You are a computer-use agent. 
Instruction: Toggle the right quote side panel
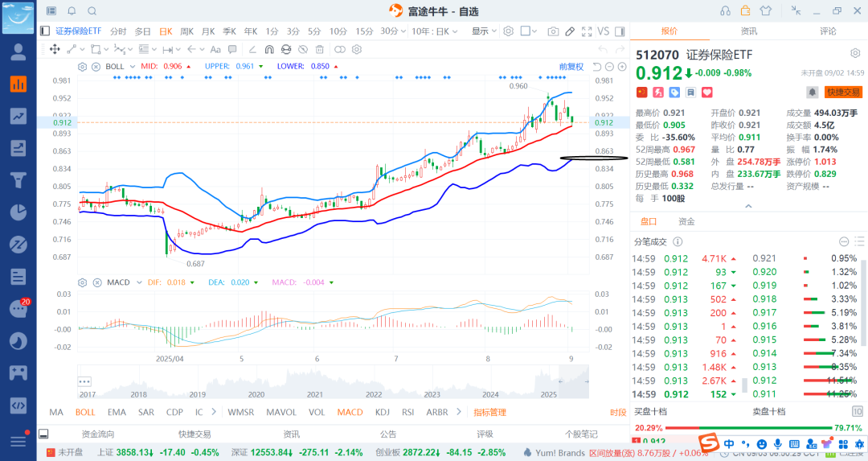point(620,31)
